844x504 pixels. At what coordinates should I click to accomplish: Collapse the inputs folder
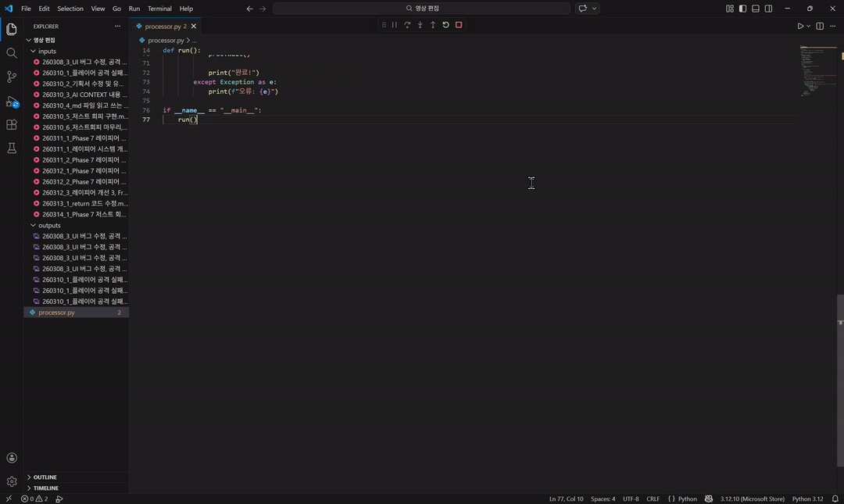[76, 51]
